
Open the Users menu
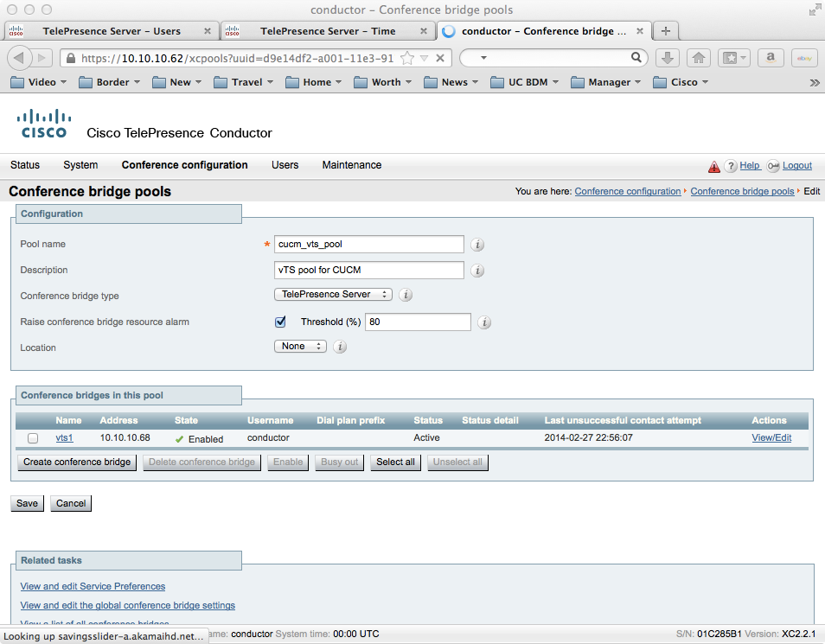tap(285, 165)
